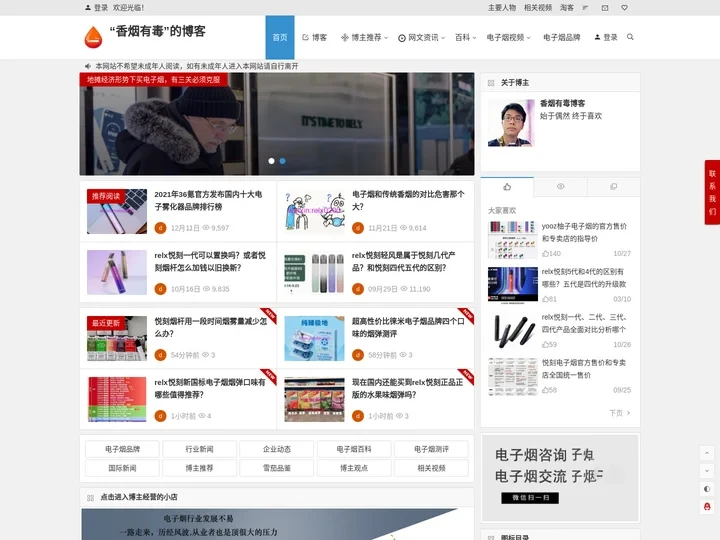The width and height of the screenshot is (720, 540).
Task: Click the list lines icon in top bar
Action: [585, 8]
